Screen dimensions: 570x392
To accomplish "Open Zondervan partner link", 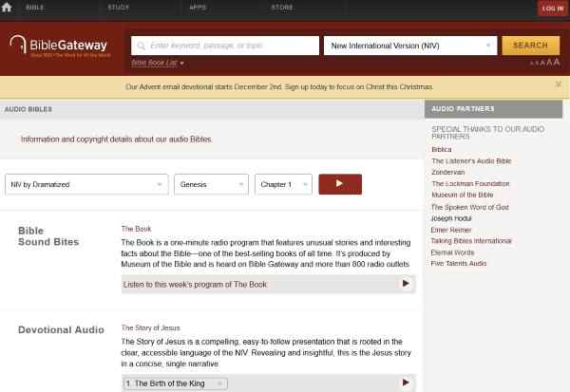I will (x=447, y=172).
